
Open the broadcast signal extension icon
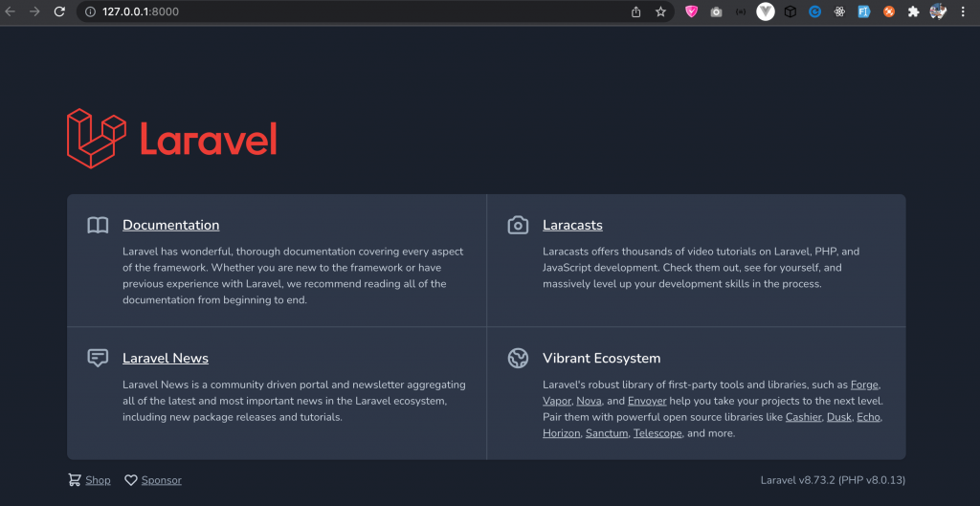click(741, 11)
